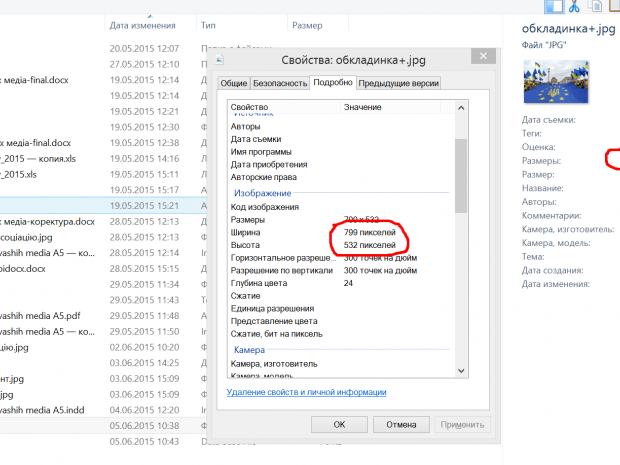Click the OK button
Screen dimensions: 620x465
339,425
